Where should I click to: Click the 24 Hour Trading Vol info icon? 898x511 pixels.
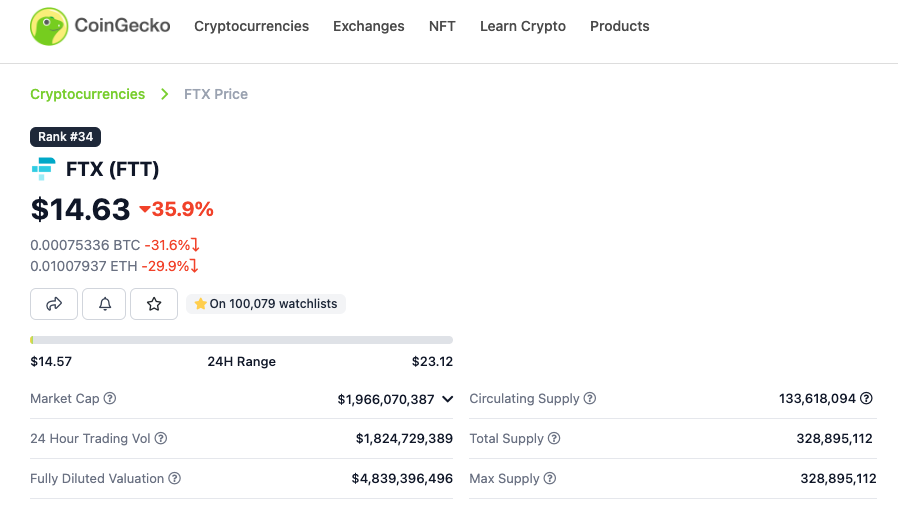tap(161, 438)
